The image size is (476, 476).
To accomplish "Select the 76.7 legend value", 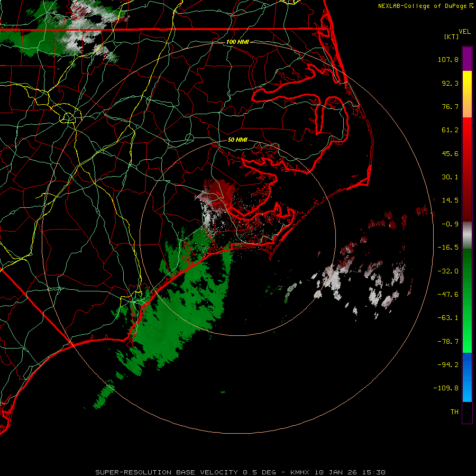I will click(450, 106).
